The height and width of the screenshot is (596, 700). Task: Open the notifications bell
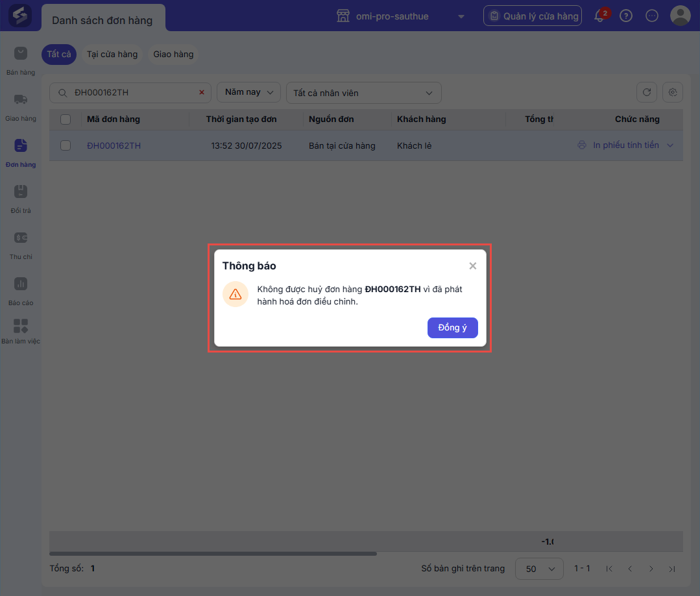[x=600, y=16]
